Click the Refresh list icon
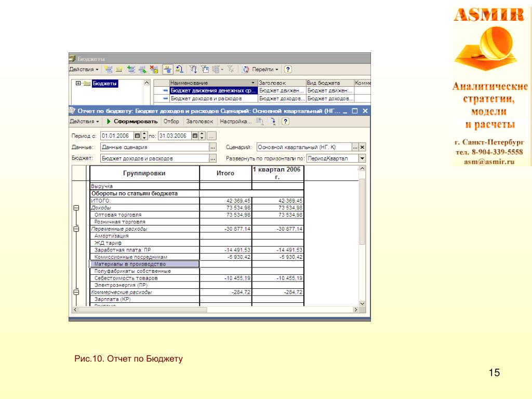 coord(245,70)
